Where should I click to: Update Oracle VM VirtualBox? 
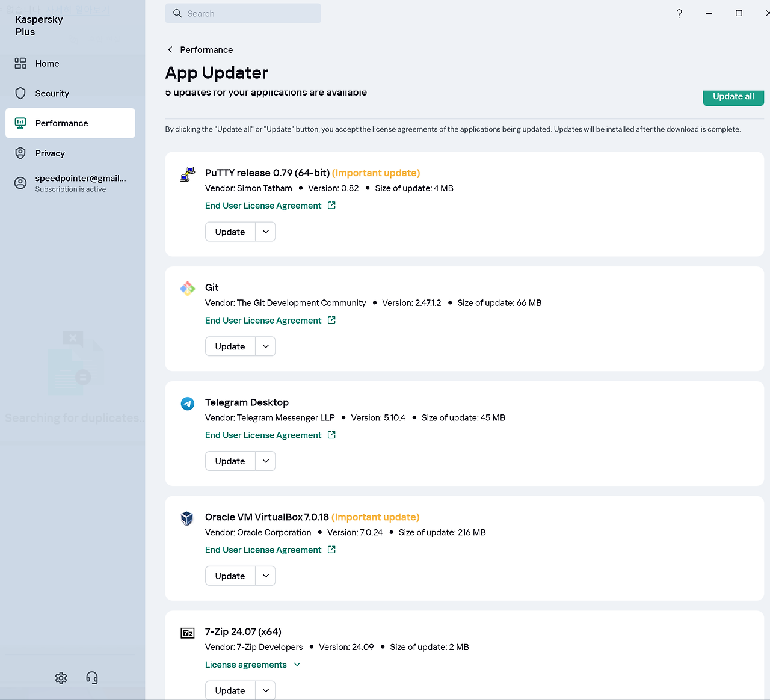click(x=230, y=576)
